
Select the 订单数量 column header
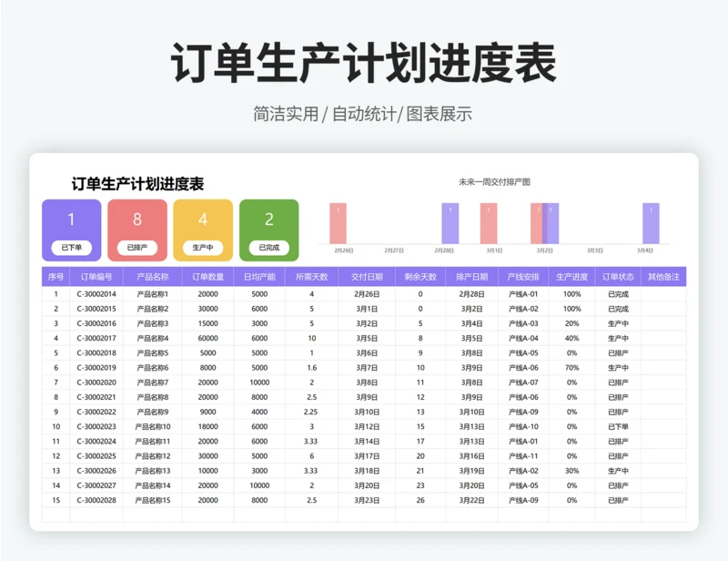point(208,277)
